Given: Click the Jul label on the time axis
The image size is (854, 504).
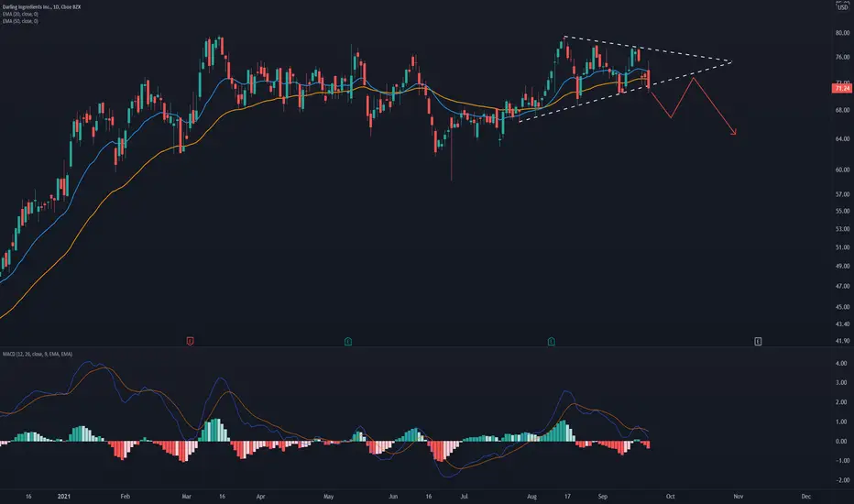Looking at the screenshot, I should pos(464,497).
